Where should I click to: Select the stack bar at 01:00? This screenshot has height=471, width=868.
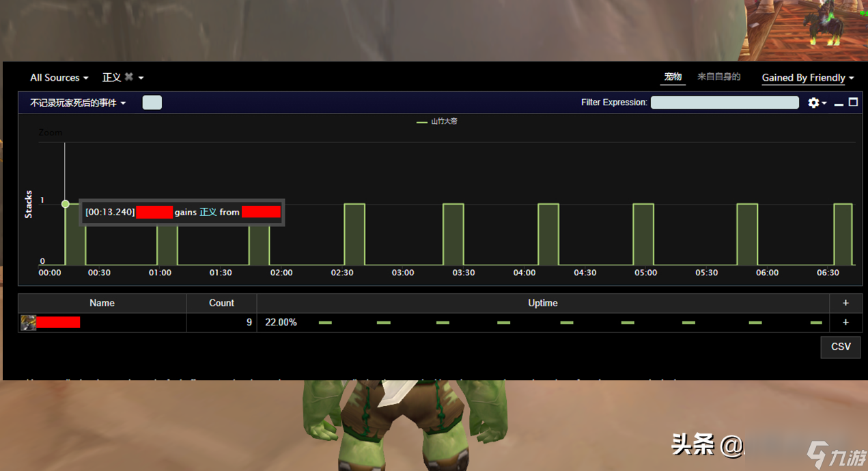click(167, 245)
